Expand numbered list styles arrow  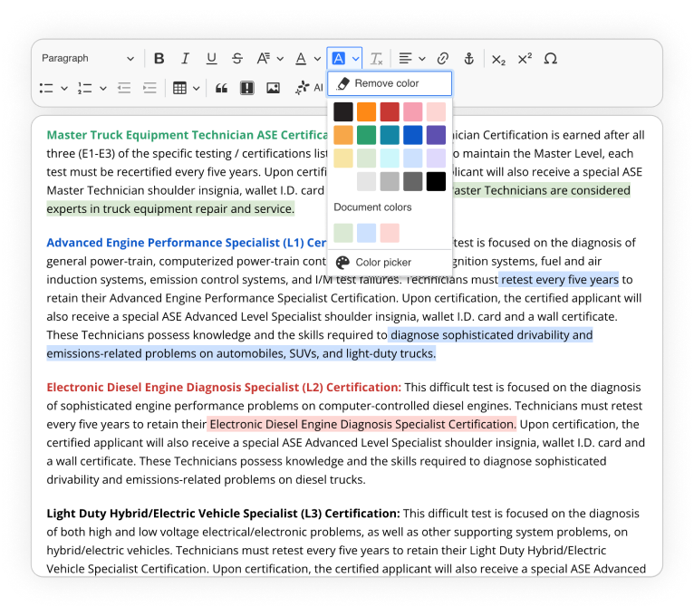102,88
